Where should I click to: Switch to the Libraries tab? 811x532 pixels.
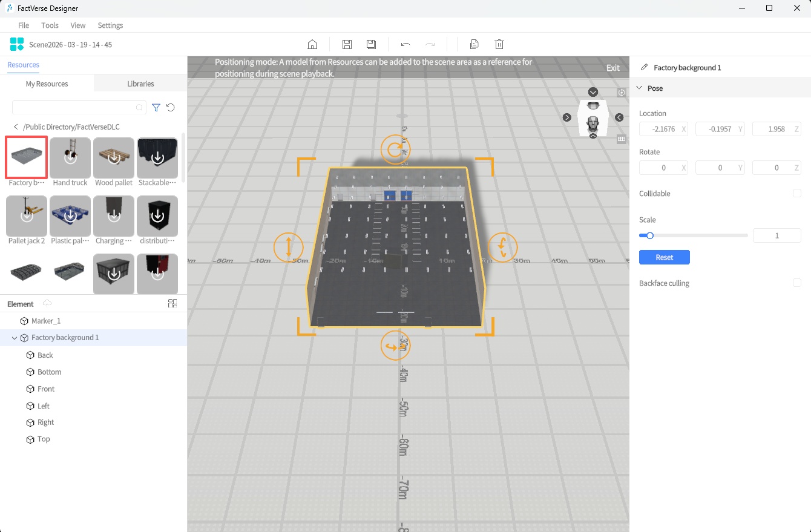coord(140,84)
